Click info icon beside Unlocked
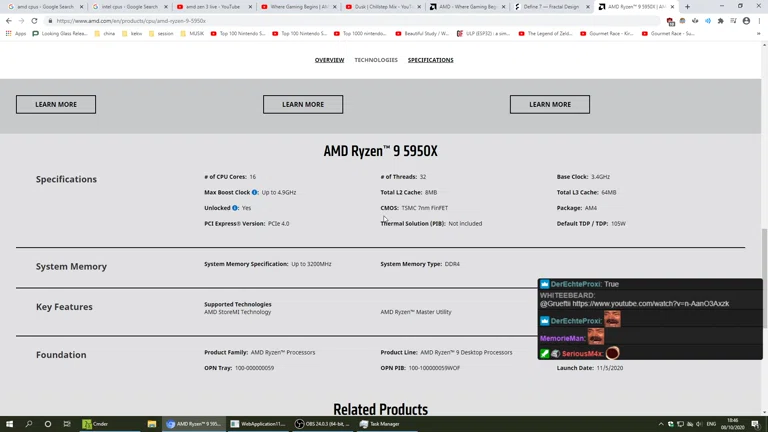 [235, 208]
